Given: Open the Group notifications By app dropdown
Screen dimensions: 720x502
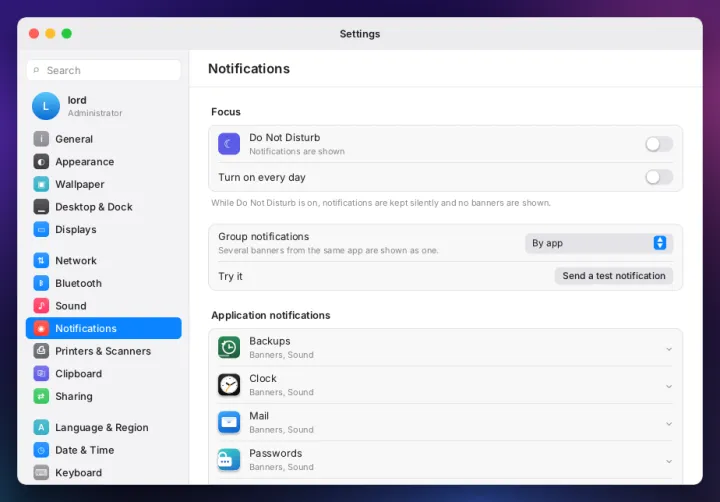Looking at the screenshot, I should coord(599,243).
